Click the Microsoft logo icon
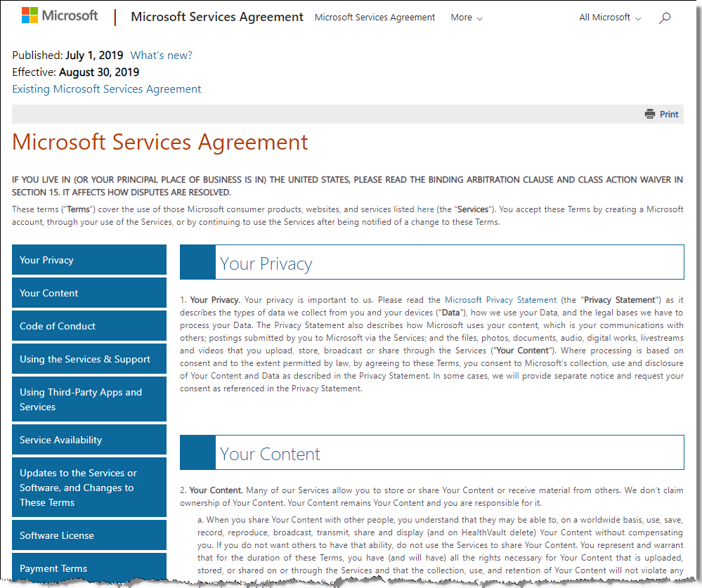 [x=30, y=15]
